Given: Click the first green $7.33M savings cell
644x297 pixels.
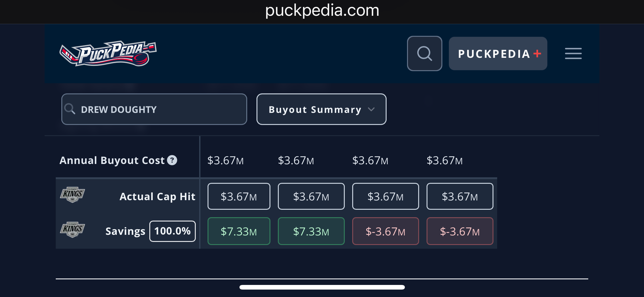Looking at the screenshot, I should pos(239,231).
